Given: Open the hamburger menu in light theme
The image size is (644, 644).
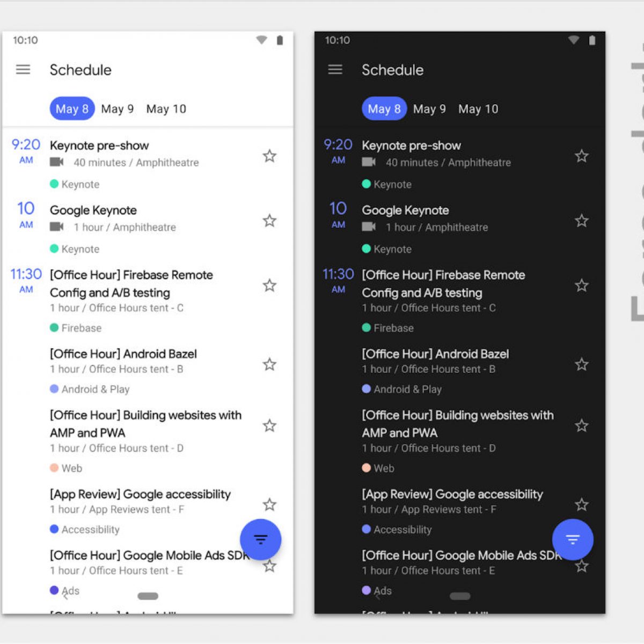Looking at the screenshot, I should tap(23, 70).
